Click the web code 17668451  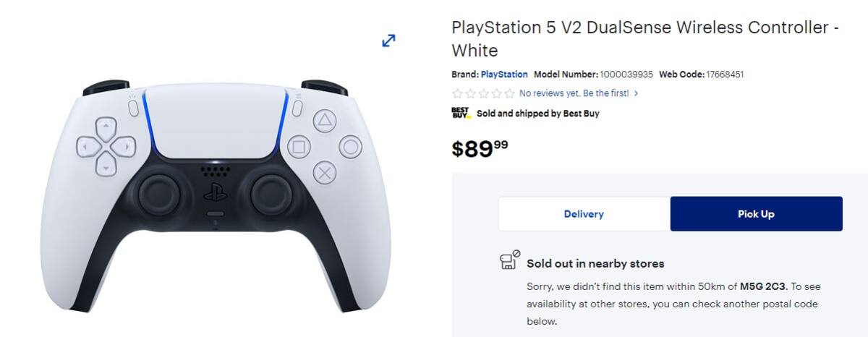725,74
